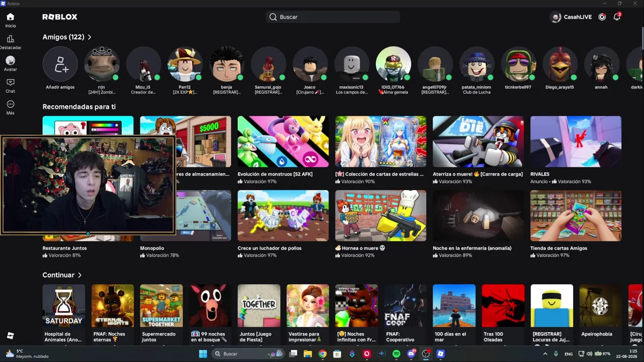Screen dimensions: 644x362
Task: Open Microsoft Store from the taskbar
Action: pos(337,354)
